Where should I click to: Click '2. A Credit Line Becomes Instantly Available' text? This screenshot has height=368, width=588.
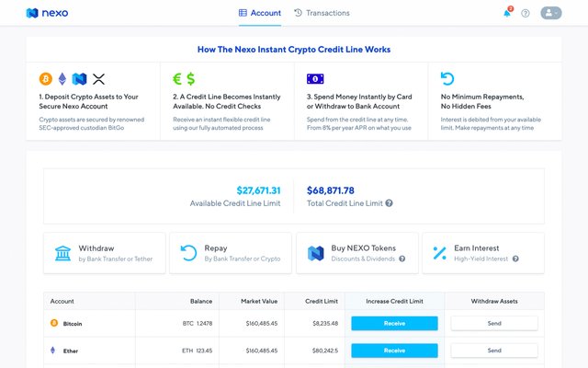coord(227,101)
